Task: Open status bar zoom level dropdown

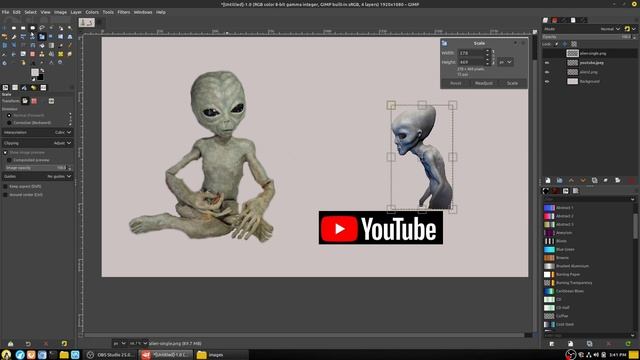Action: coord(138,344)
